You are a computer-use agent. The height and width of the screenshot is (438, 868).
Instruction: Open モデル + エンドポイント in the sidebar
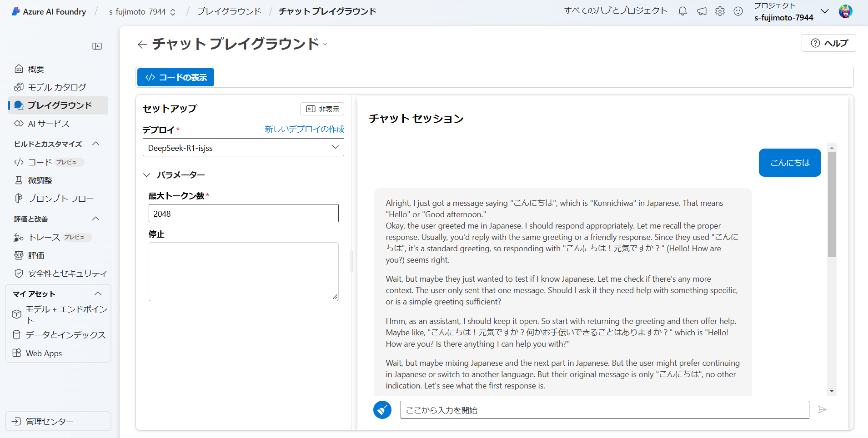pyautogui.click(x=58, y=314)
